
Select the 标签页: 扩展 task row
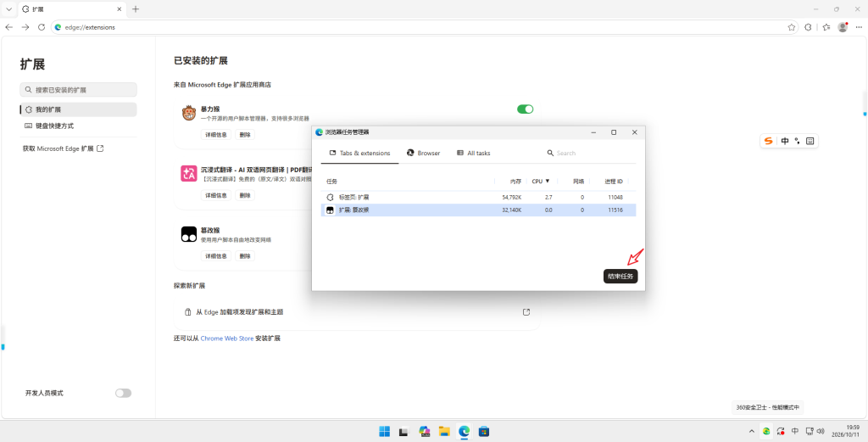point(478,197)
